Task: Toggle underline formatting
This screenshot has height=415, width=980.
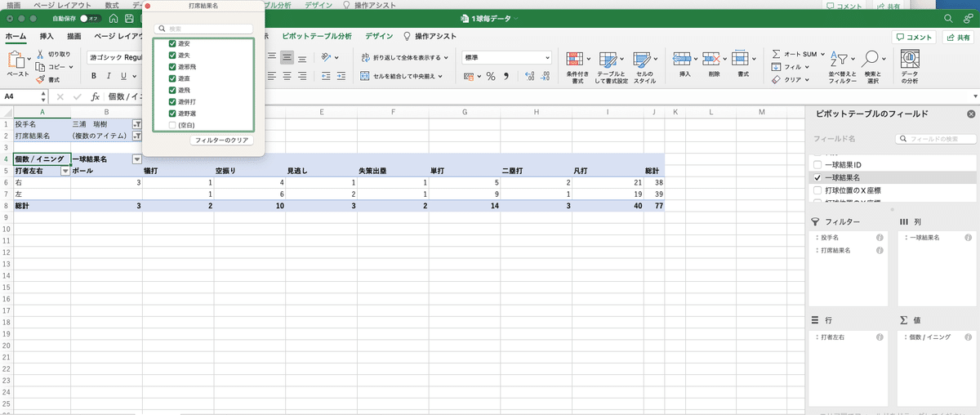Action: [x=123, y=76]
